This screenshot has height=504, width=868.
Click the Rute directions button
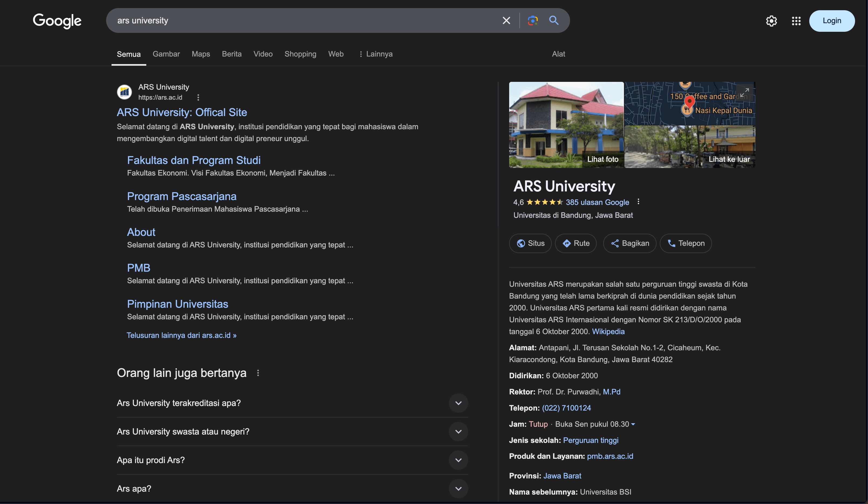576,243
